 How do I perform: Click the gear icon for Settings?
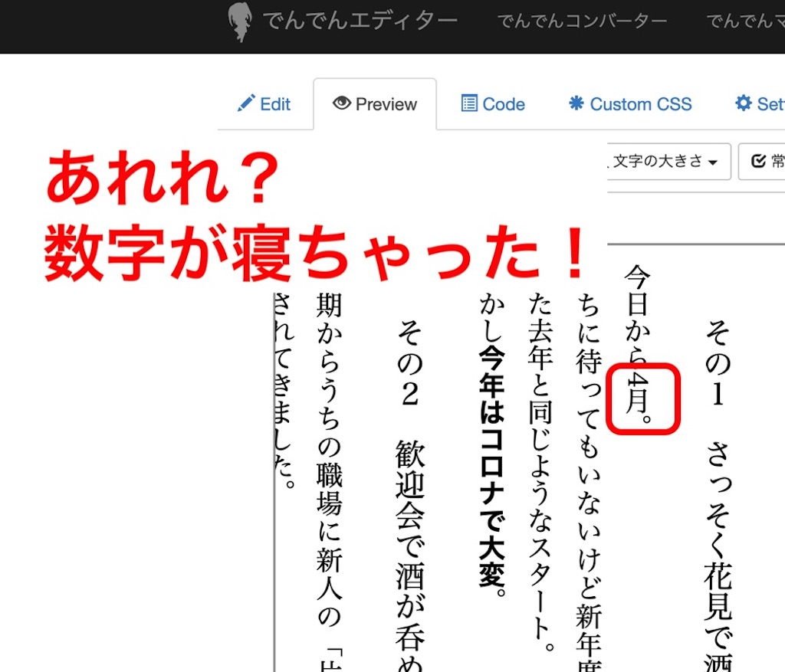[743, 103]
